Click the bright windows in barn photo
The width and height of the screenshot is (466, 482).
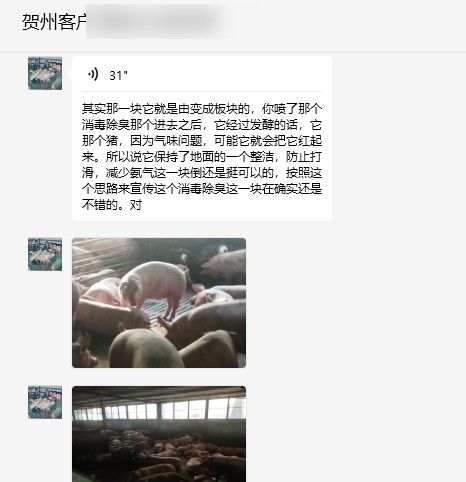[160, 410]
